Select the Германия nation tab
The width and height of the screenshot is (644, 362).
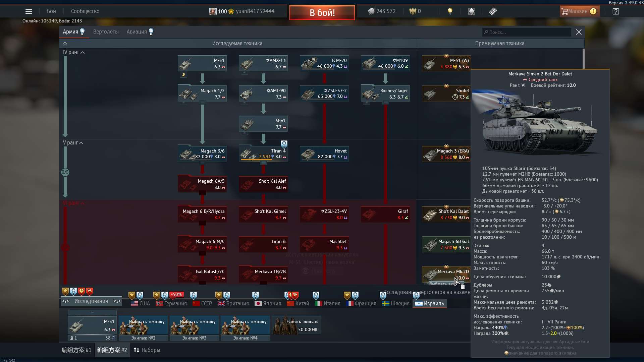pyautogui.click(x=171, y=304)
